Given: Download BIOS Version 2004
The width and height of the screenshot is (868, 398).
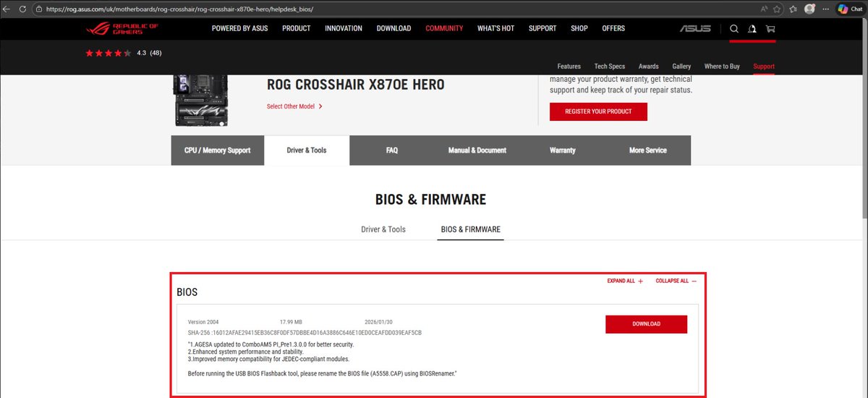Looking at the screenshot, I should [x=646, y=324].
